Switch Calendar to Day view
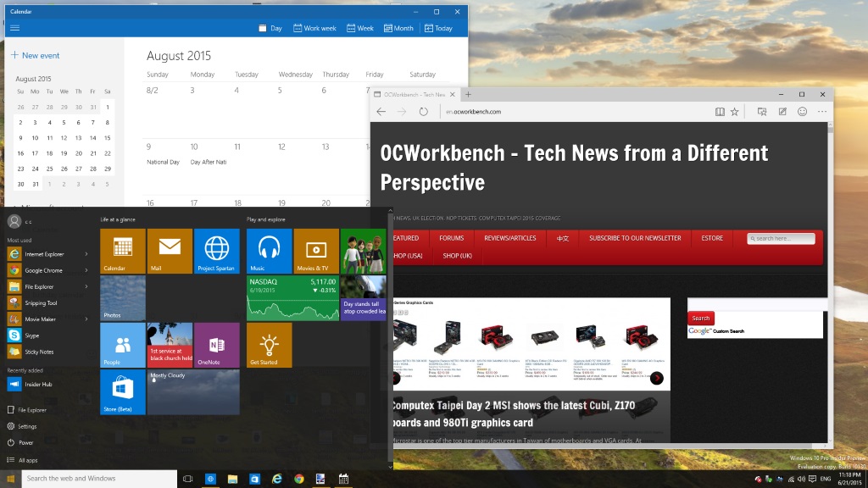 270,28
